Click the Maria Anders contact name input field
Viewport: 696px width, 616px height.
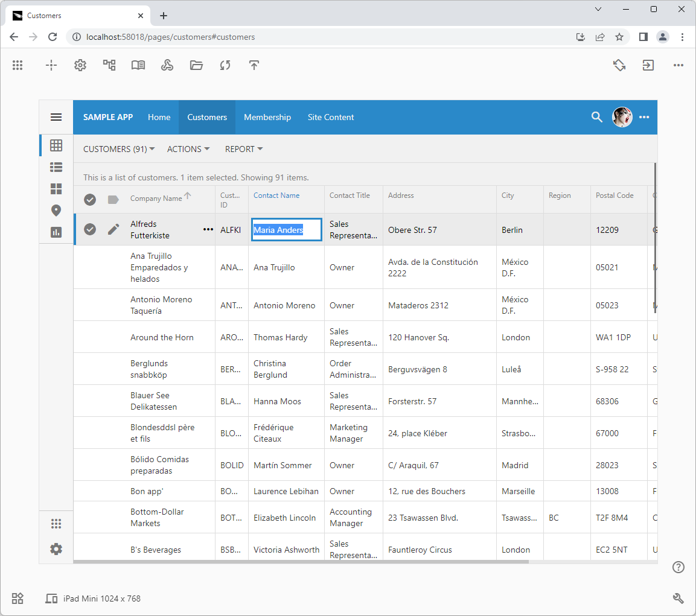coord(286,230)
